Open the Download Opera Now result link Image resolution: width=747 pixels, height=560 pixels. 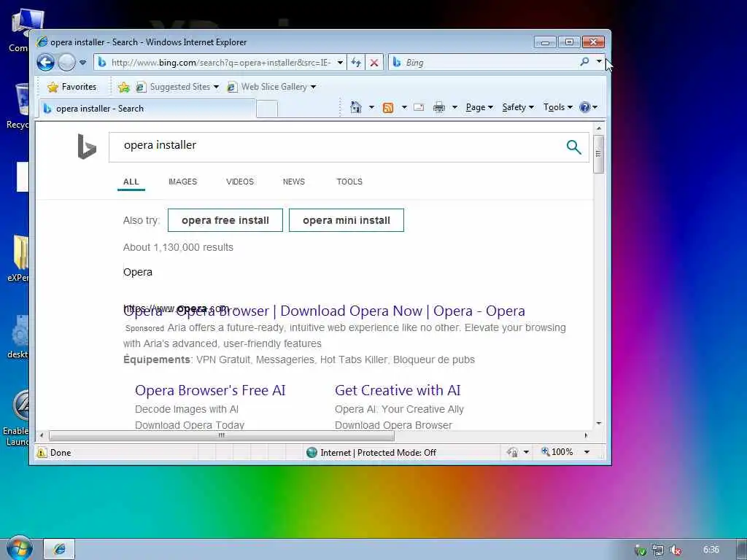[x=324, y=311]
